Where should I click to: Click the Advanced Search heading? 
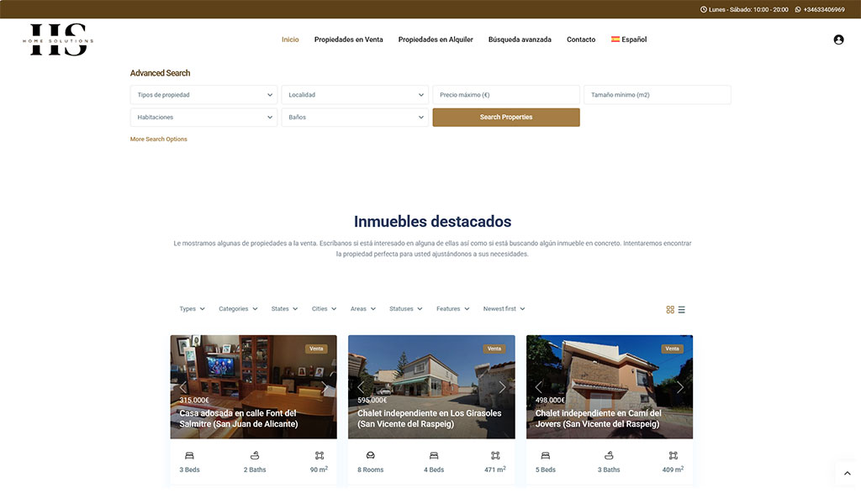161,73
